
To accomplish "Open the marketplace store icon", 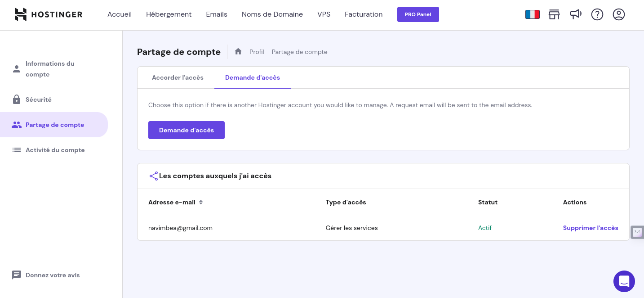I will pyautogui.click(x=554, y=14).
